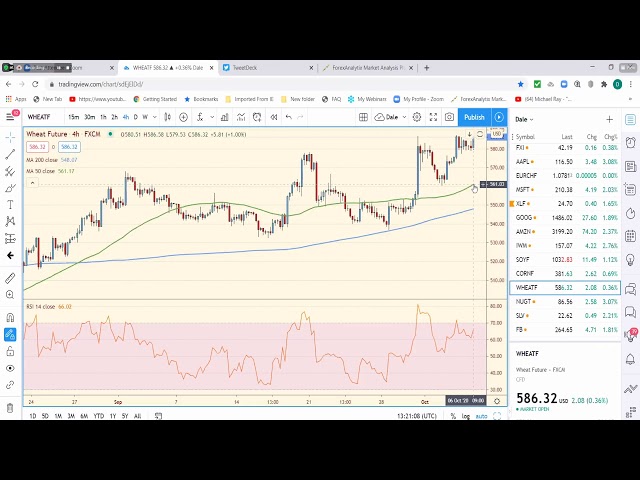This screenshot has width=640, height=480.
Task: Toggle percent scale at chart bottom
Action: pos(453,415)
